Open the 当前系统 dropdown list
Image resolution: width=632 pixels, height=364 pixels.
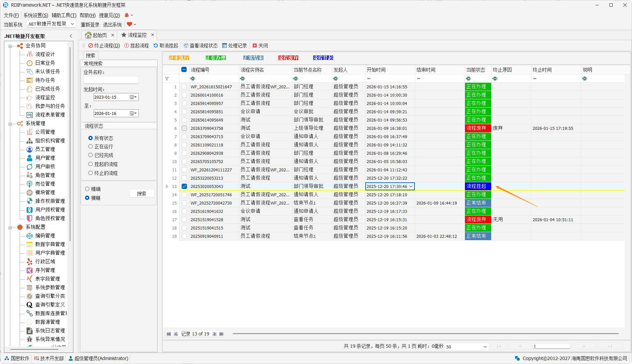tap(72, 24)
